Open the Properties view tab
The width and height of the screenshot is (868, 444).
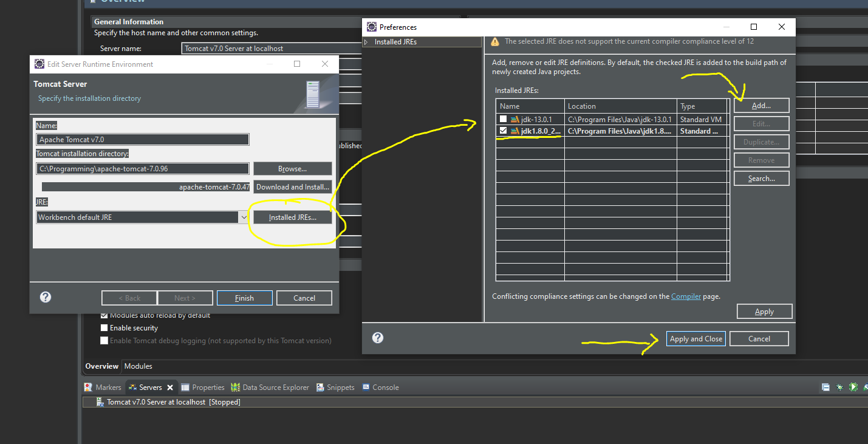tap(208, 388)
